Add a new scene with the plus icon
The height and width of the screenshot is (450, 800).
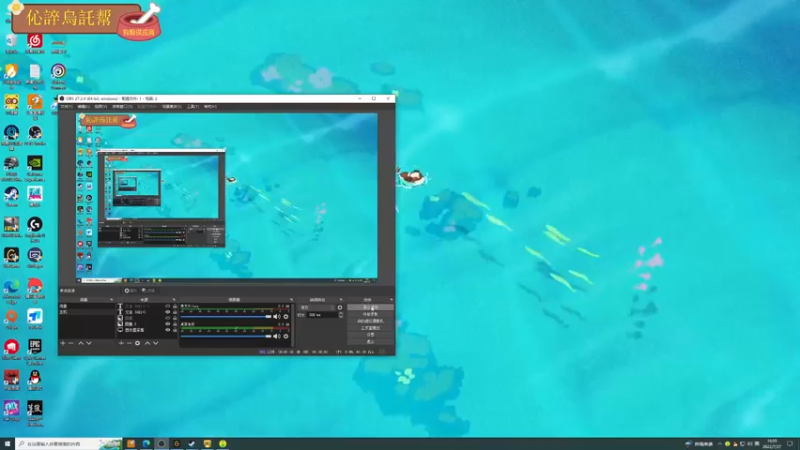point(63,343)
